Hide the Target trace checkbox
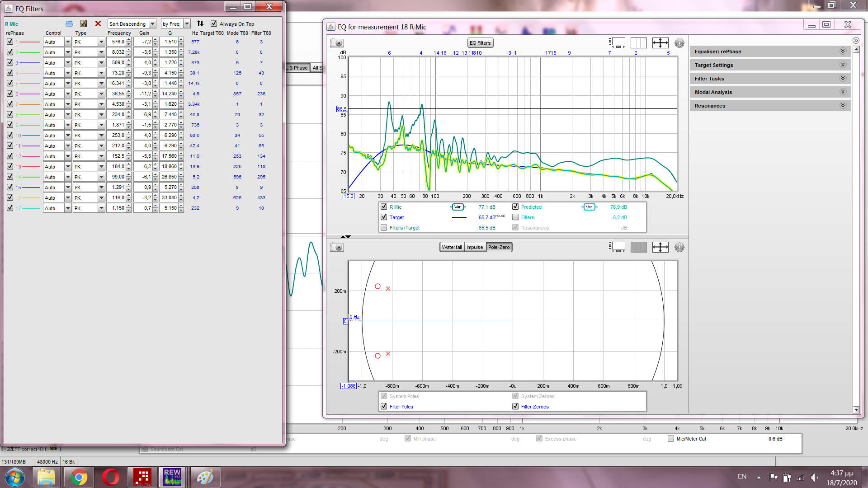The height and width of the screenshot is (488, 868). [x=384, y=217]
